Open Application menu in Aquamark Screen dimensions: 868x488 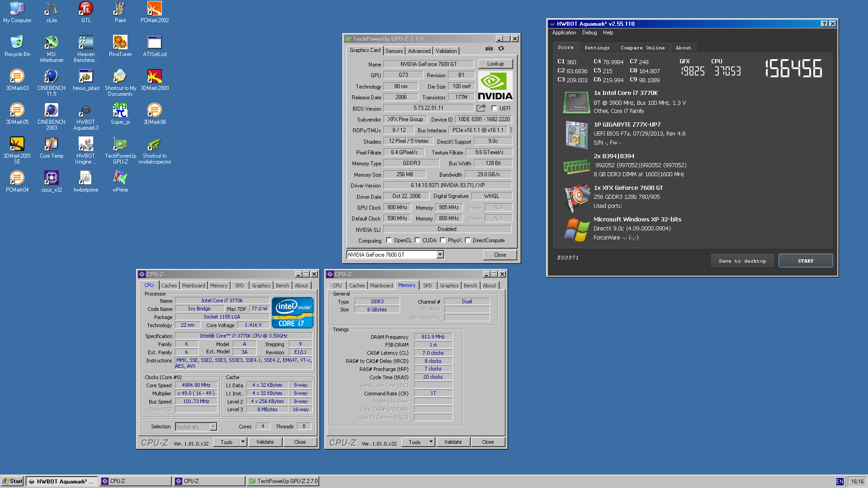pos(564,33)
